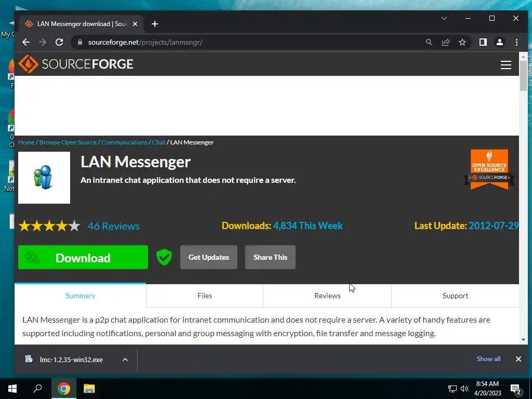The height and width of the screenshot is (399, 532).
Task: Open File Explorer from the taskbar
Action: [89, 389]
